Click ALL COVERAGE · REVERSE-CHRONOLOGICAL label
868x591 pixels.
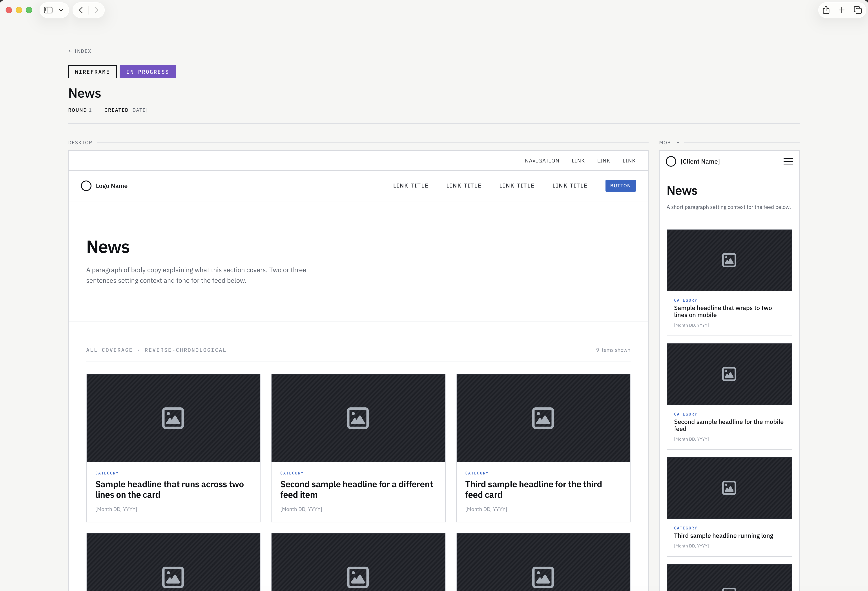(156, 350)
